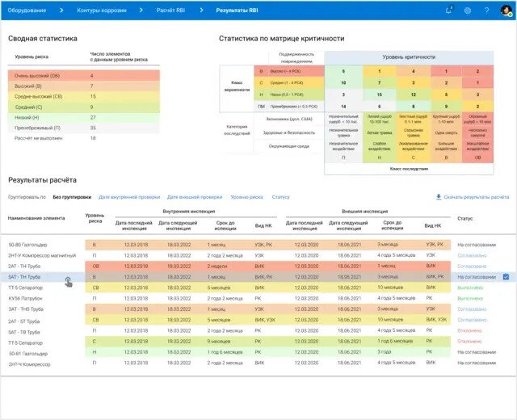
Task: Click the Наименование элемента column header
Action: [x=35, y=218]
